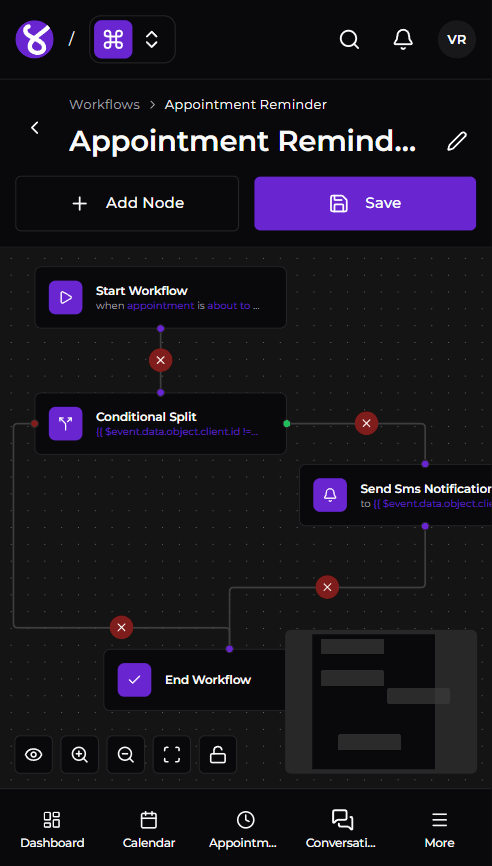Click the purple 'appointment' trigger text
Screen dimensions: 492x866
coord(161,305)
